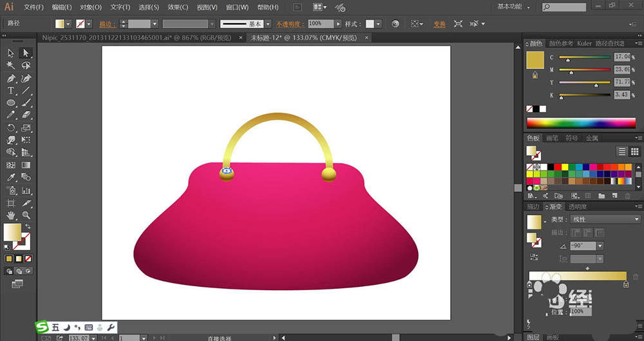Switch to the 透明度 panel tab
Screen dimensions: 644x341
coord(577,207)
